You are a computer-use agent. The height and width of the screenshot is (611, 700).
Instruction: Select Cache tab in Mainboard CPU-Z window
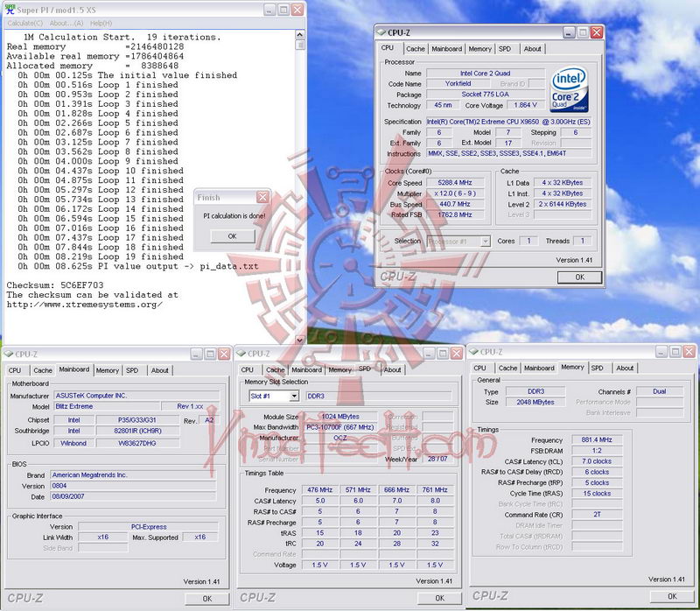[x=43, y=370]
